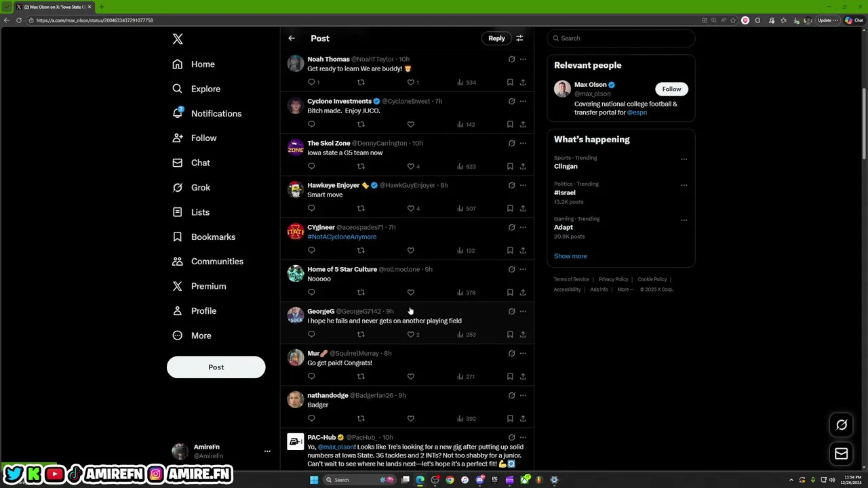868x488 pixels.
Task: Repost Mur's Go get paid reply
Action: (361, 377)
